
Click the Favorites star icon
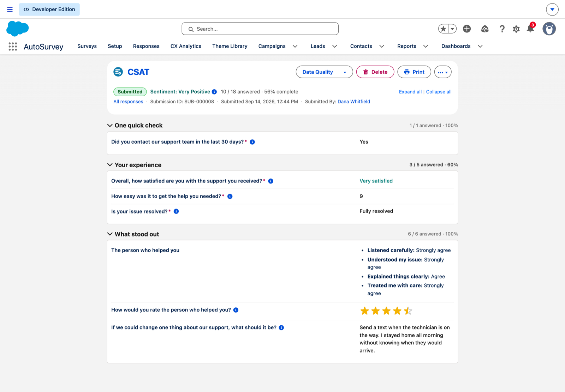[444, 29]
